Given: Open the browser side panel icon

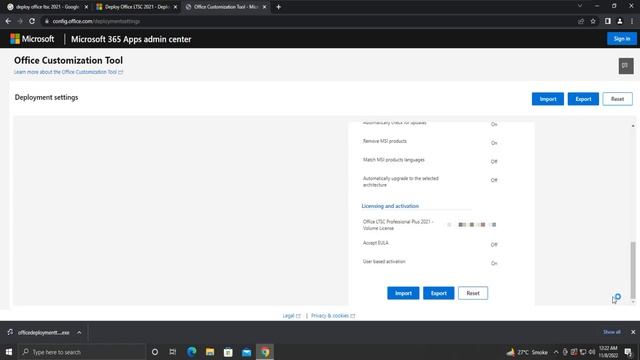Looking at the screenshot, I should [x=608, y=21].
